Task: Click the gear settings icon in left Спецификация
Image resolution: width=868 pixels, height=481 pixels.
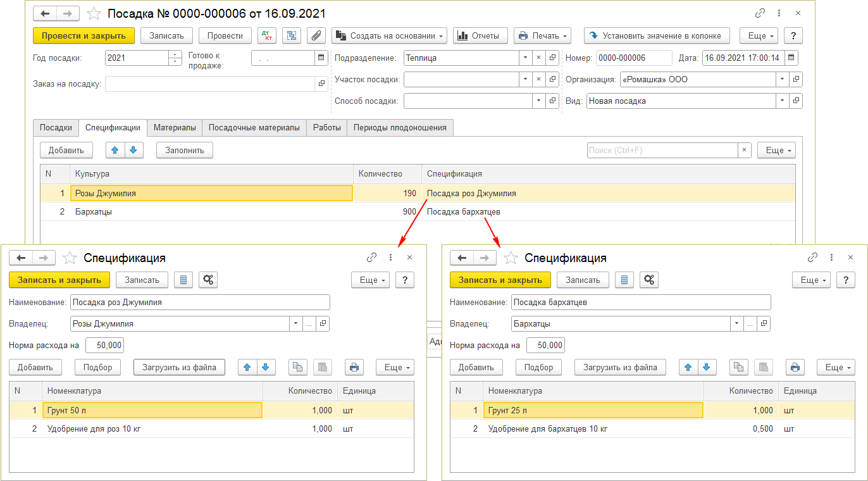Action: point(208,280)
